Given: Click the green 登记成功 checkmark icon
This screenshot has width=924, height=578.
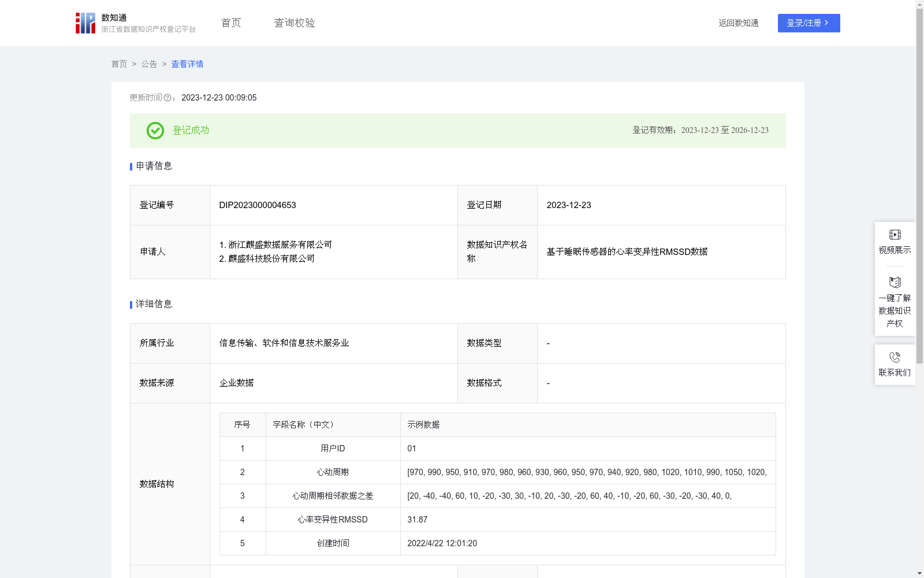Looking at the screenshot, I should (155, 131).
